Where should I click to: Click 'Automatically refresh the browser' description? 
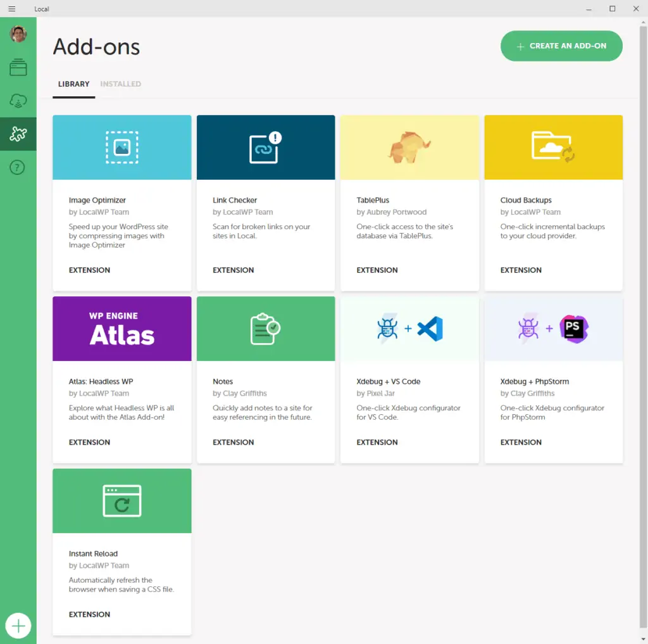click(121, 584)
